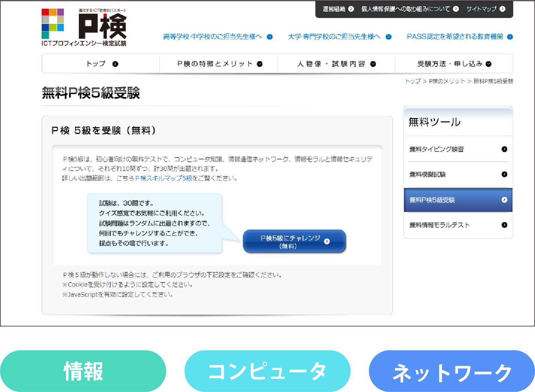Click arrow icon next to サイトマップ
535x392 pixels.
(502, 9)
